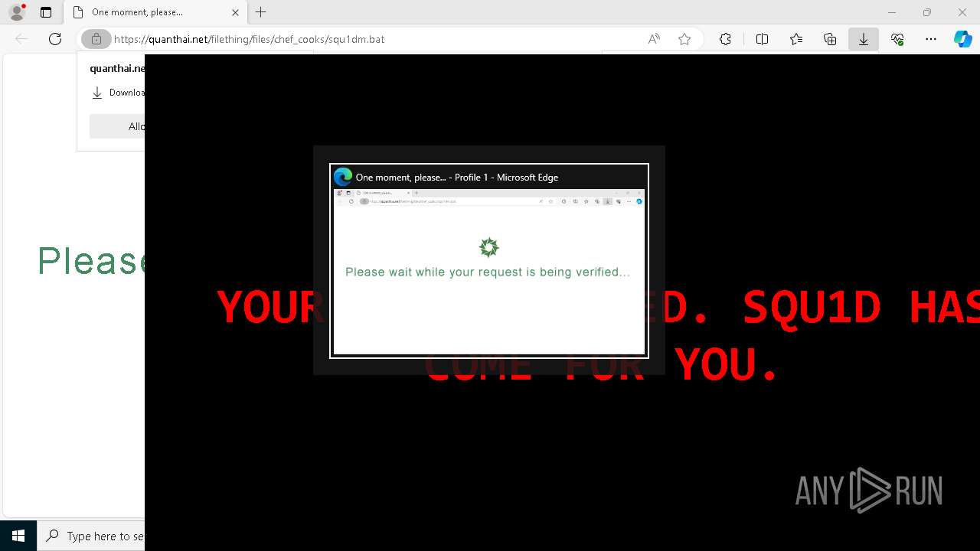The image size is (980, 551).
Task: Close the "One moment, please..." tab
Action: point(236,12)
